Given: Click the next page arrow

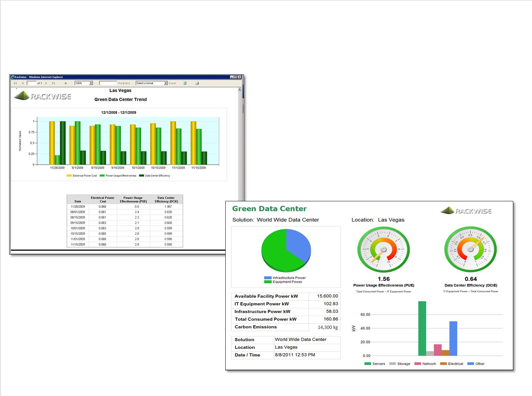Looking at the screenshot, I should (x=46, y=83).
